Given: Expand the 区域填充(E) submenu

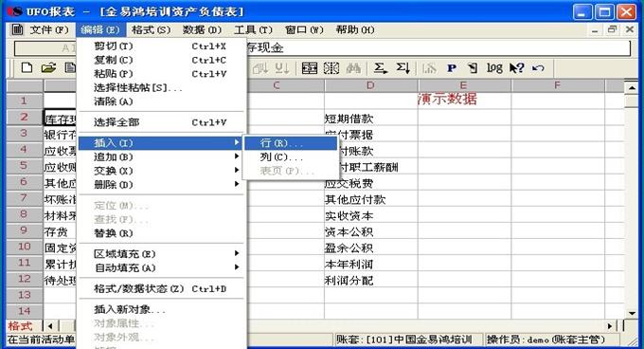Looking at the screenshot, I should point(162,254).
